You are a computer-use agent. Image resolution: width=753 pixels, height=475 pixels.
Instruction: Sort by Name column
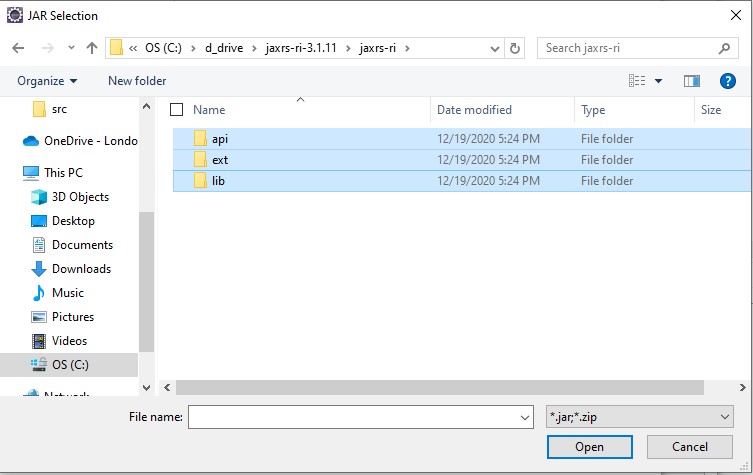coord(209,110)
